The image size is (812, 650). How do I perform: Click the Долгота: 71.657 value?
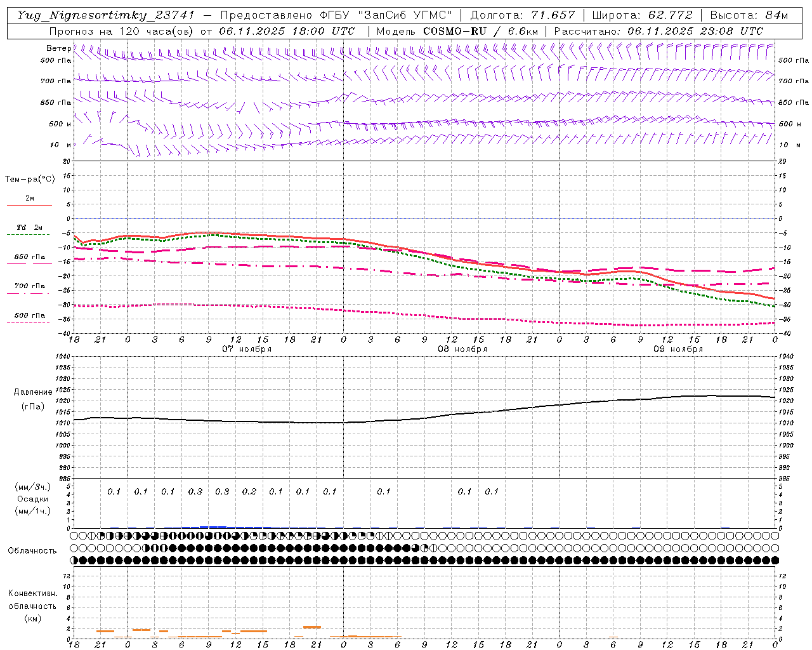pos(523,15)
